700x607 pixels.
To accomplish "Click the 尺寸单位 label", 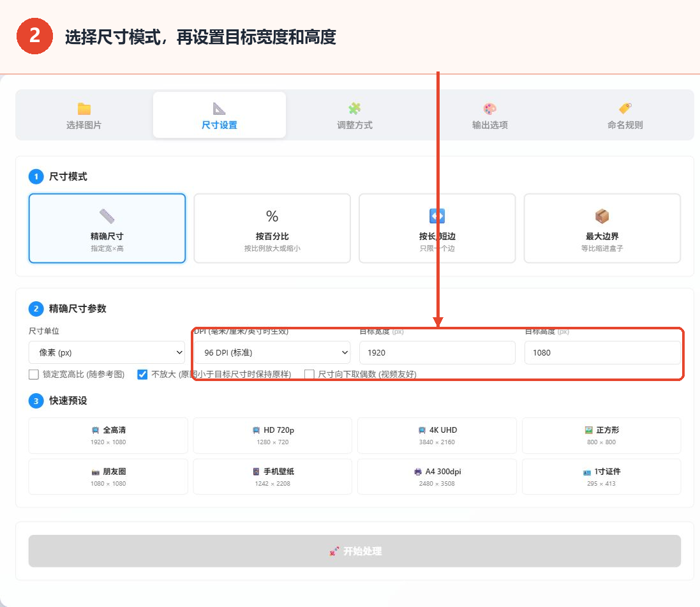I will (44, 331).
